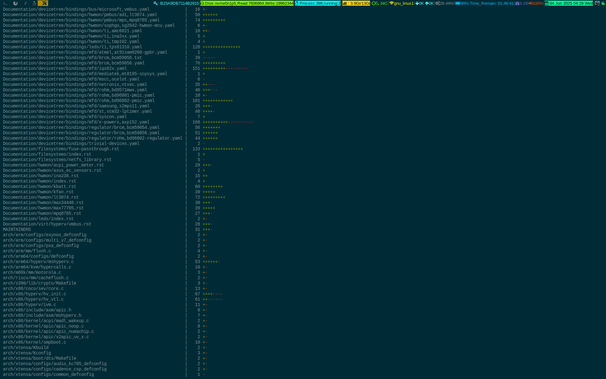This screenshot has height=379, width=606.
Task: Click the MAINTAINERS file line
Action: pyautogui.click(x=17, y=229)
